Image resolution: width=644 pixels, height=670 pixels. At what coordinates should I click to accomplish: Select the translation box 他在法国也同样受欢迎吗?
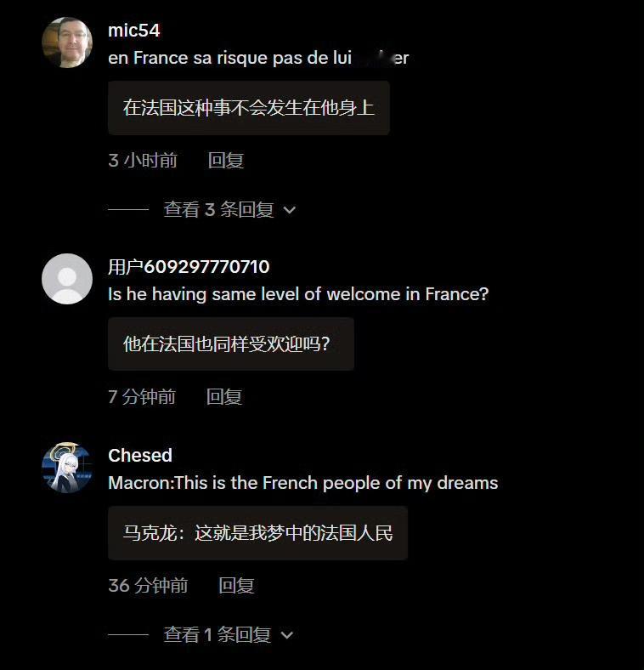point(231,344)
